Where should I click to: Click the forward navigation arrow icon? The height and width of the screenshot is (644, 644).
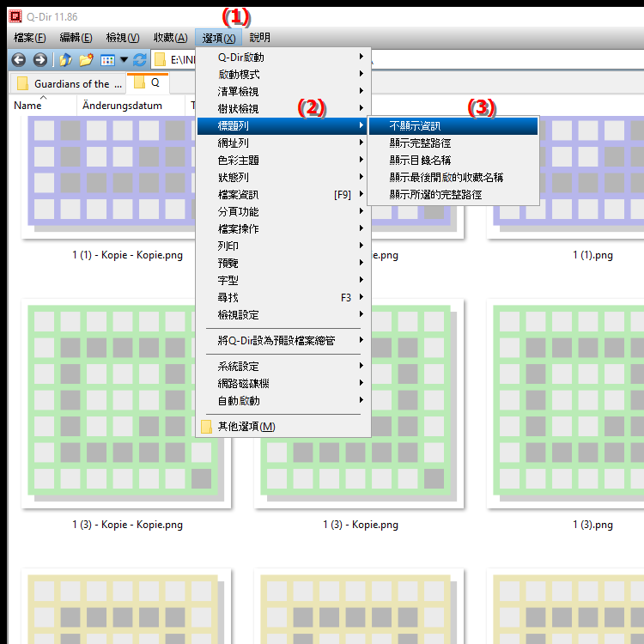coord(39,60)
